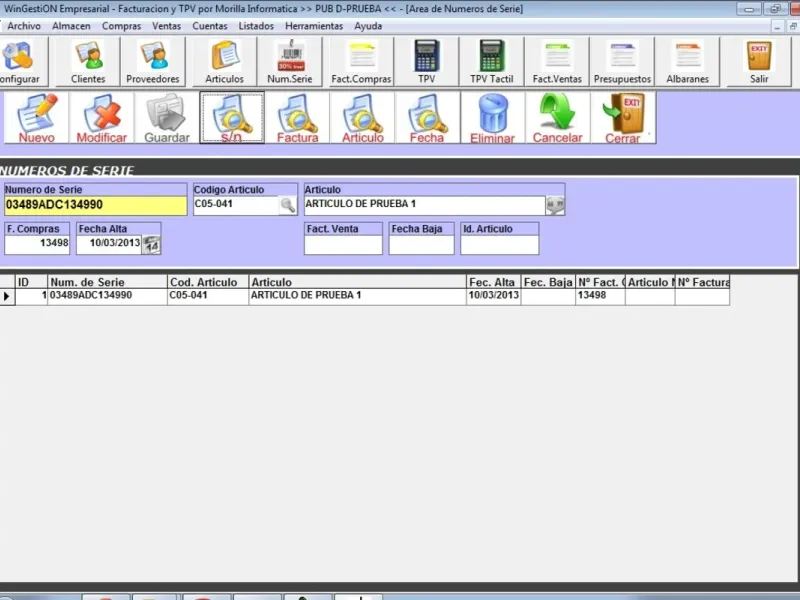Click the Fecha Baja field
The height and width of the screenshot is (600, 800).
pyautogui.click(x=421, y=245)
